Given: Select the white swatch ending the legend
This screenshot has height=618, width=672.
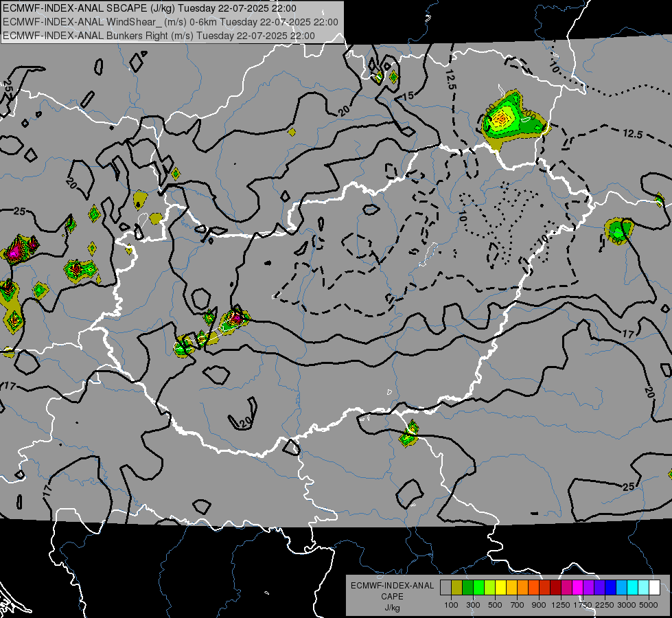Looking at the screenshot, I should click(655, 587).
